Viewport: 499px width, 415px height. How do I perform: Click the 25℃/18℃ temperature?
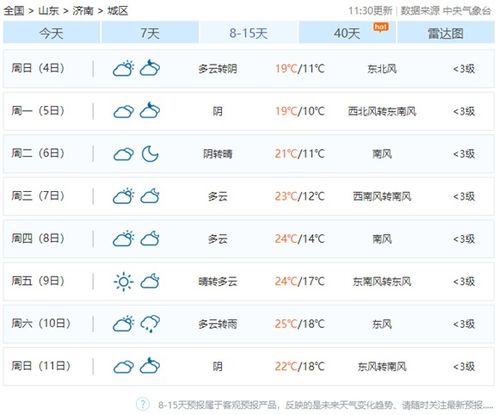[x=300, y=324]
